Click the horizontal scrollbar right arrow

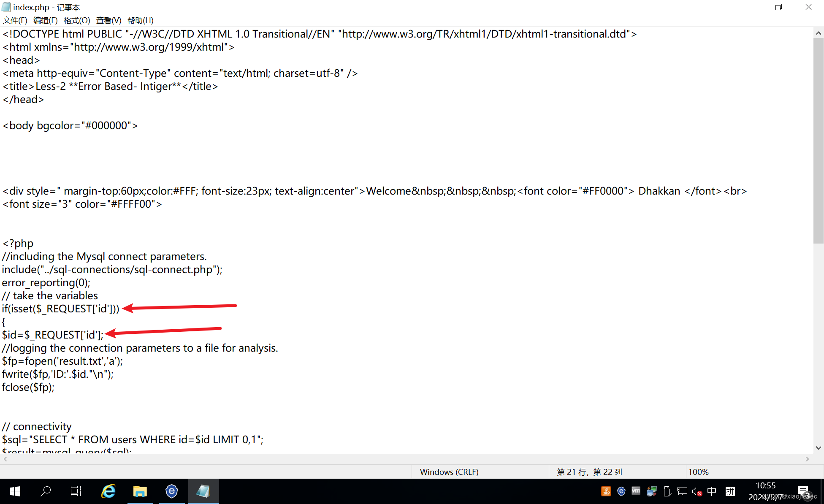807,459
